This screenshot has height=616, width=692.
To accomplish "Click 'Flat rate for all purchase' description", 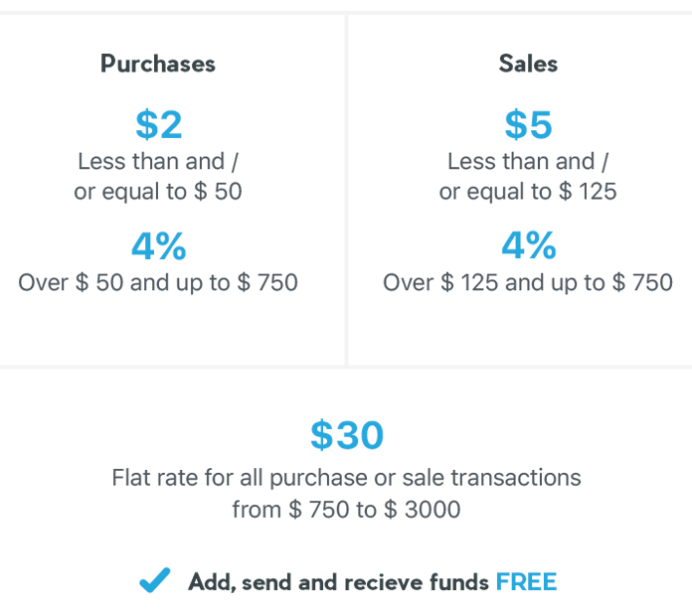I will 346,479.
